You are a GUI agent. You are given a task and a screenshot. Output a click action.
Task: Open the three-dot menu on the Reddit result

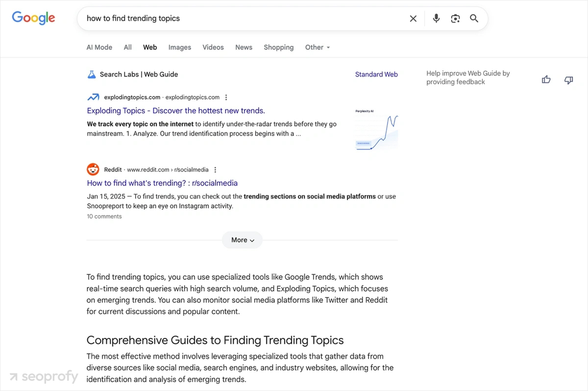215,169
